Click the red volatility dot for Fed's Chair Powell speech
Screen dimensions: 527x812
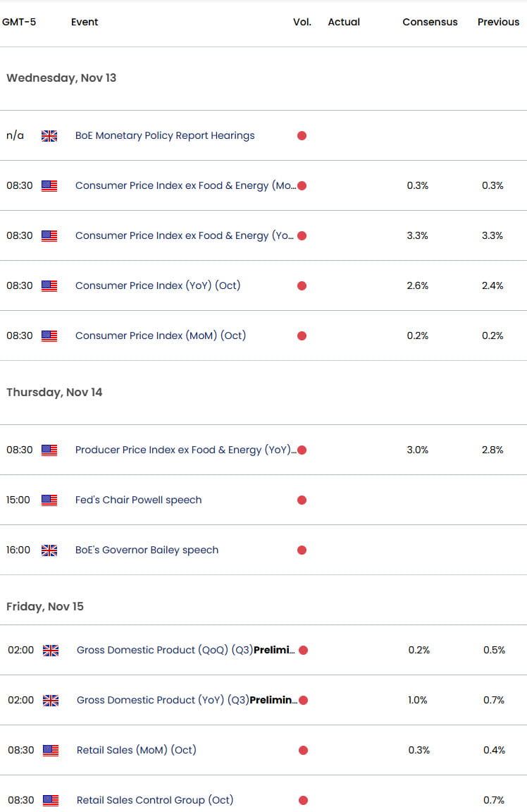tap(302, 500)
